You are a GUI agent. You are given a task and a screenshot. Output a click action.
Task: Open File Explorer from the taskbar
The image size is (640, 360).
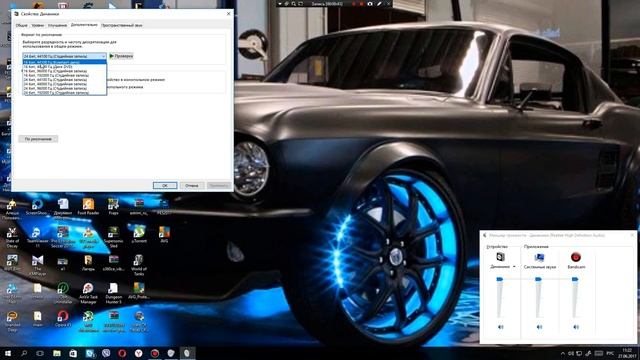point(57,353)
